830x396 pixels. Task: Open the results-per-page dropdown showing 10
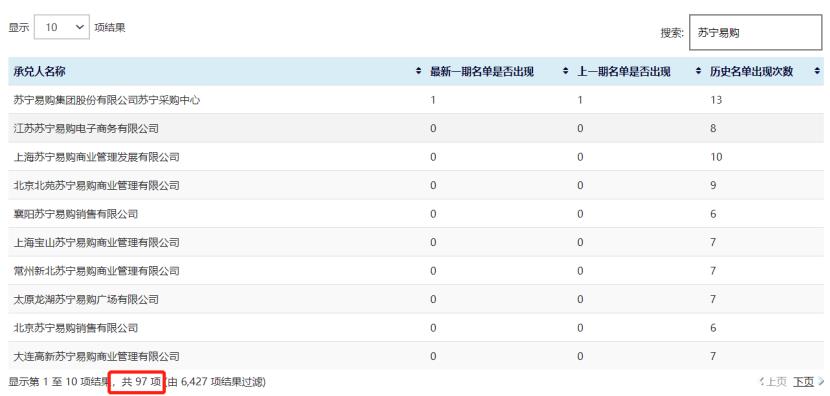(x=62, y=27)
